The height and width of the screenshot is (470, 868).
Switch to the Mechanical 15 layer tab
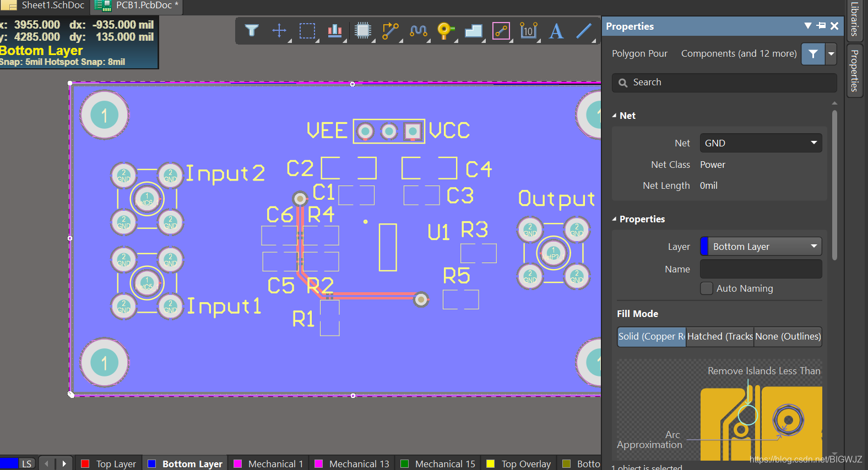pos(438,464)
